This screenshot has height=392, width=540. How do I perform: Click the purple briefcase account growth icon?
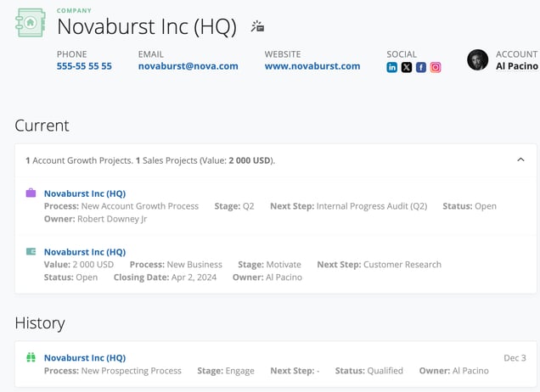pos(31,193)
